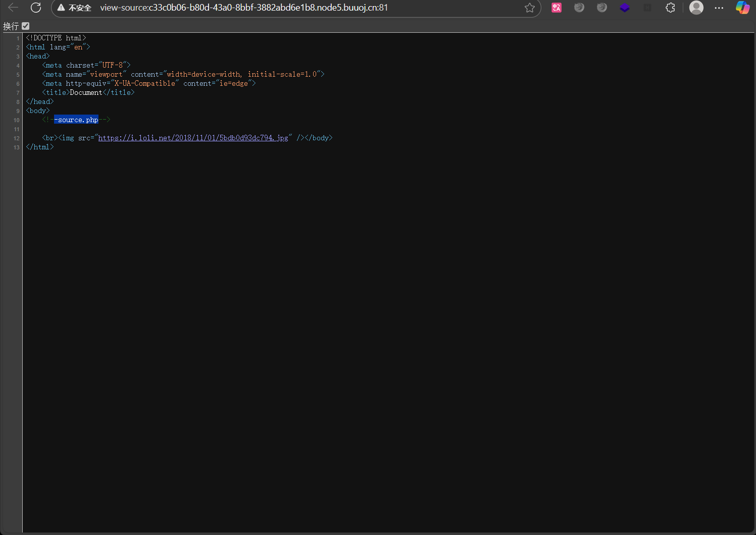Toggle the 换行 line-wrap checkbox

click(25, 26)
